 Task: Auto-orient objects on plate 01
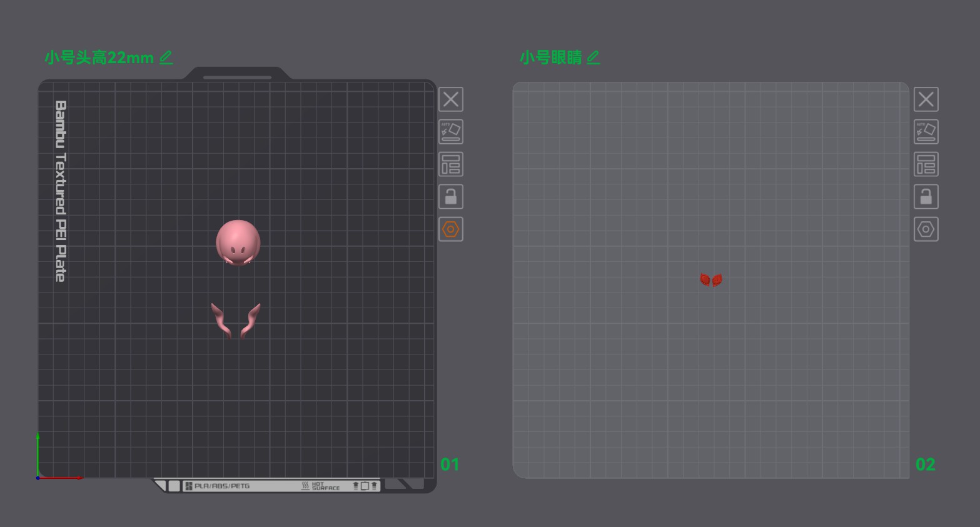tap(450, 132)
